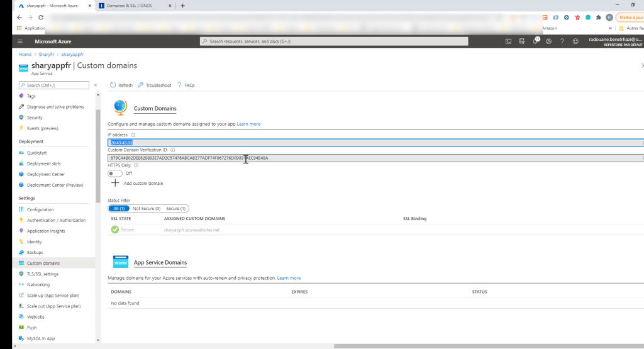The height and width of the screenshot is (349, 644).
Task: Open Authentication / Authorization
Action: pyautogui.click(x=57, y=220)
